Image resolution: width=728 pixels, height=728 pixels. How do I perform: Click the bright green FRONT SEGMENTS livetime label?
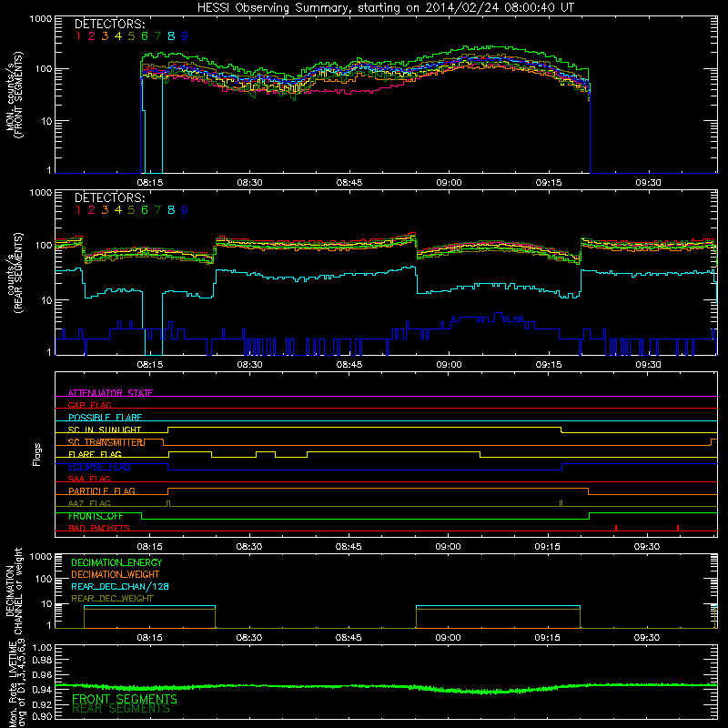(125, 699)
